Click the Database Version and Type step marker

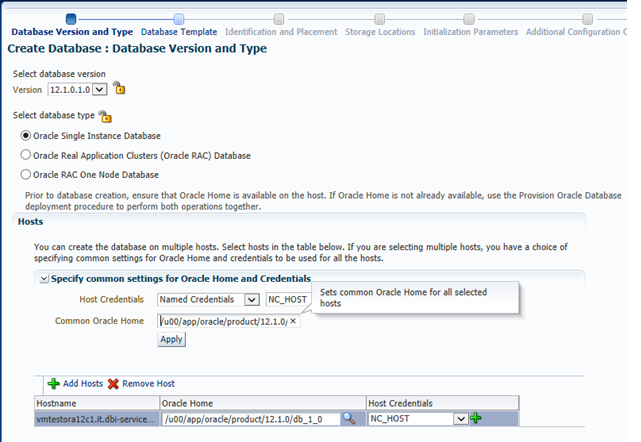click(71, 18)
